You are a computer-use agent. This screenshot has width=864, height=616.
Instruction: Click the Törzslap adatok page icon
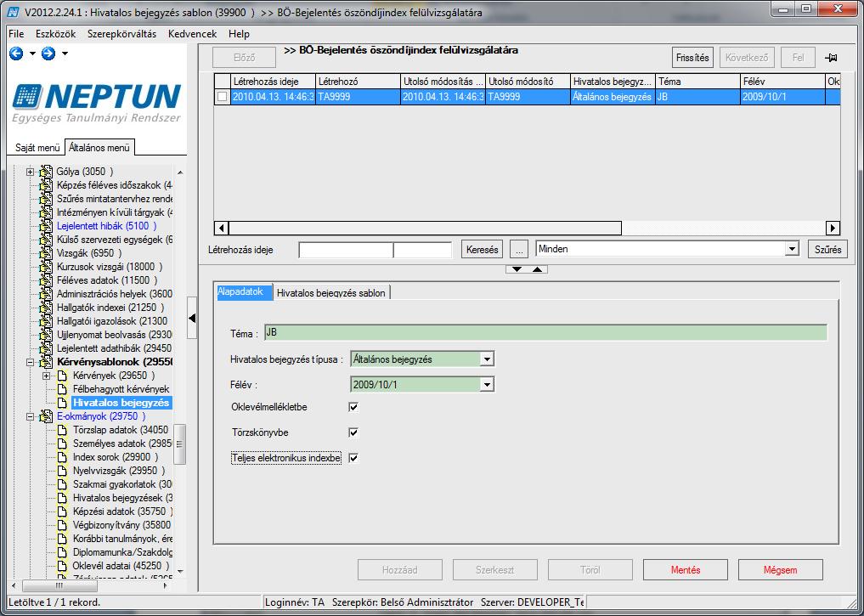[x=62, y=430]
